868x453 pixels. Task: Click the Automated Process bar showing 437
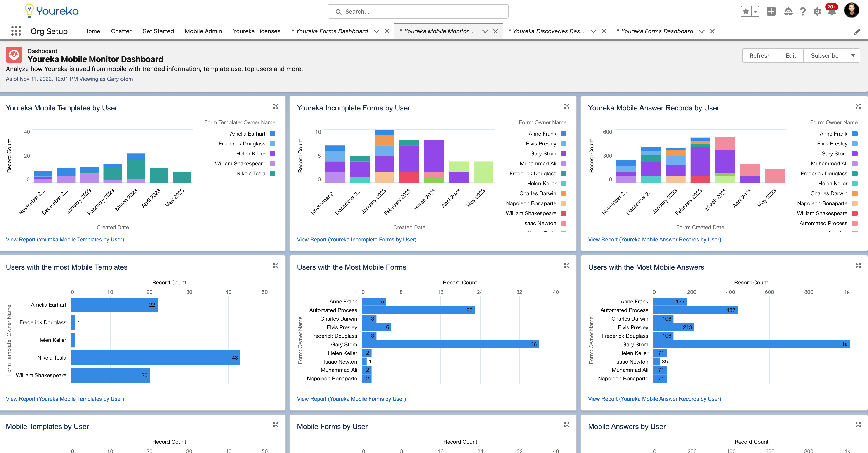pos(695,310)
